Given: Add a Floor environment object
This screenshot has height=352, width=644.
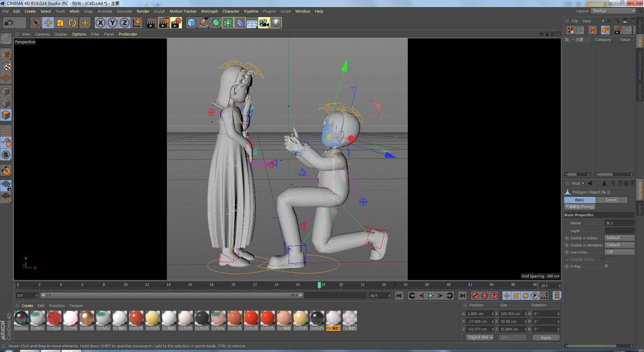Looking at the screenshot, I should (x=252, y=23).
